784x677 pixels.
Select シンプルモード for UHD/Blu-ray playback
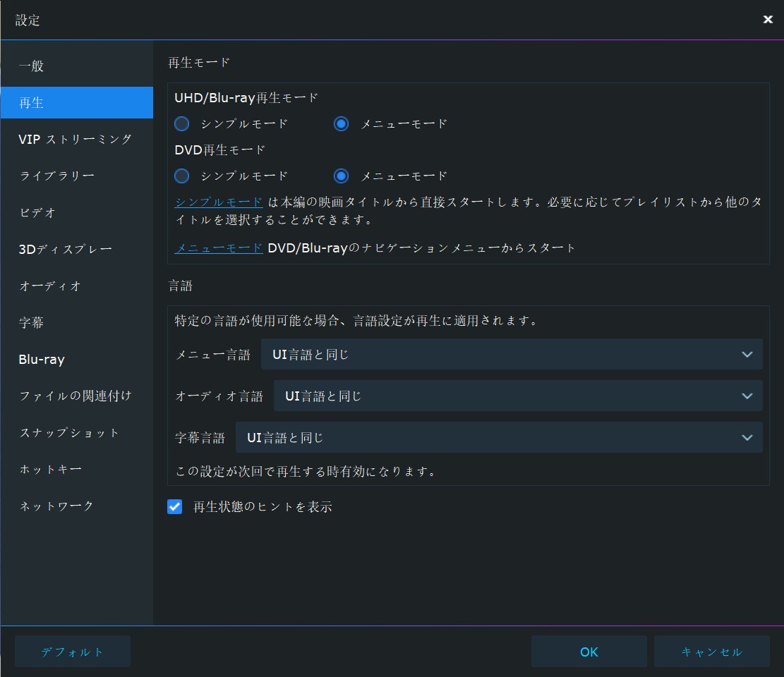pyautogui.click(x=182, y=124)
